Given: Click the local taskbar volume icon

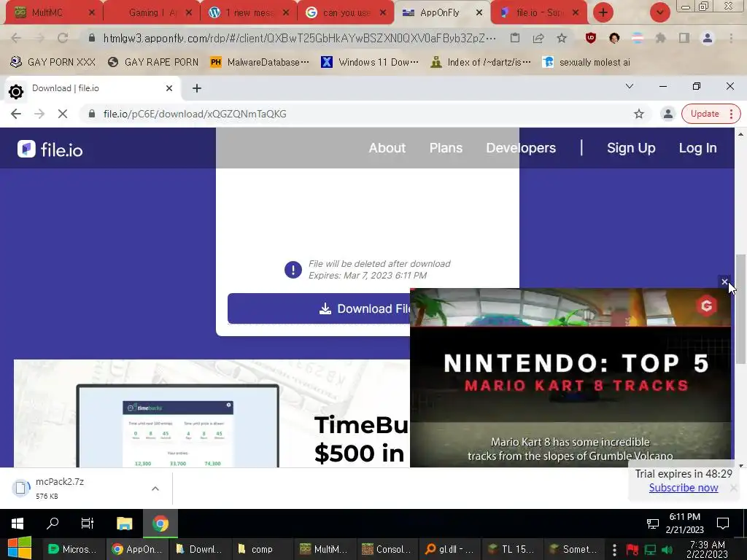Looking at the screenshot, I should point(667,550).
